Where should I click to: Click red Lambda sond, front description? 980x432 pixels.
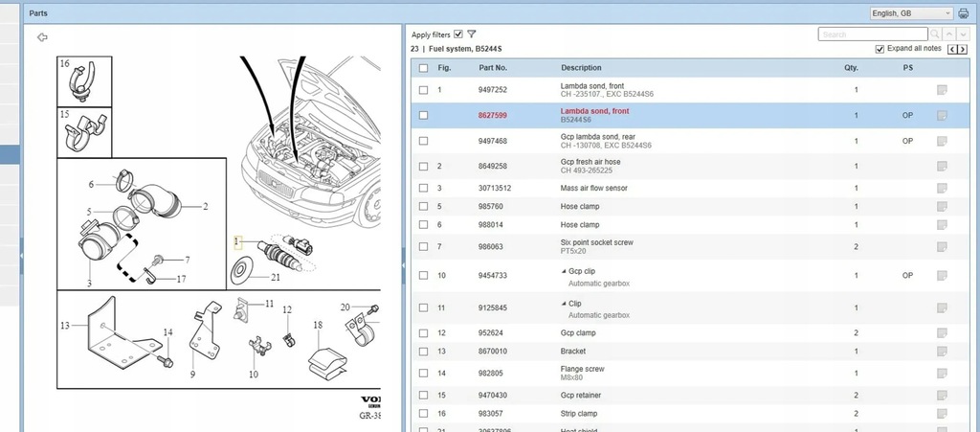tap(595, 111)
